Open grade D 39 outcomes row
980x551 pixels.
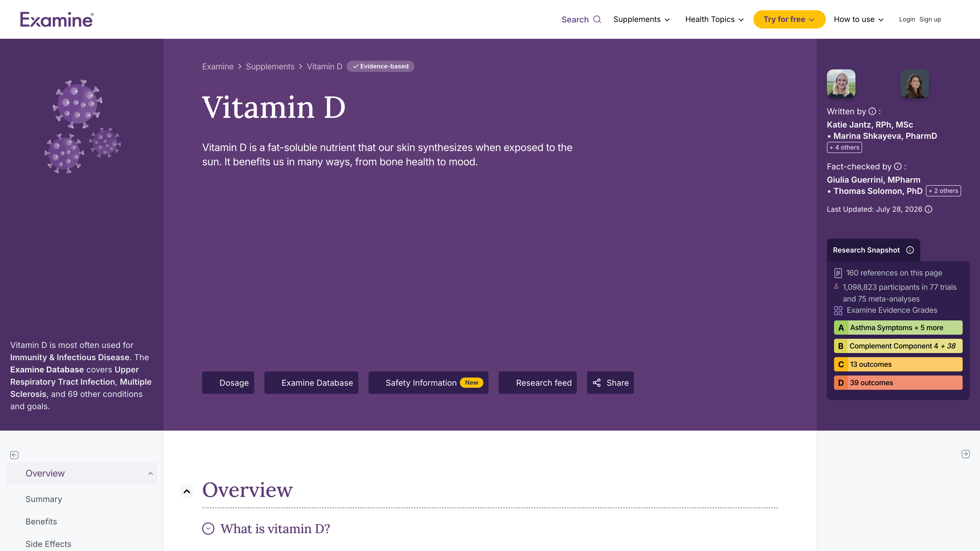(x=898, y=383)
